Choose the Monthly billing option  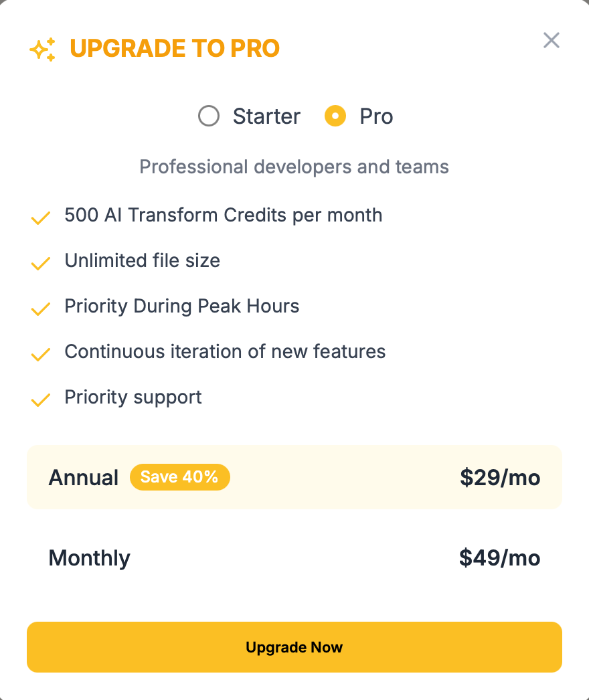[90, 558]
